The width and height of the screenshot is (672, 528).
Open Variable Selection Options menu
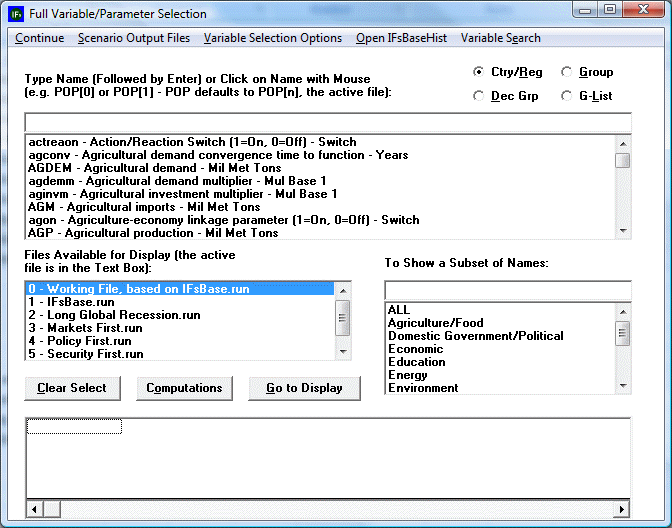tap(273, 38)
